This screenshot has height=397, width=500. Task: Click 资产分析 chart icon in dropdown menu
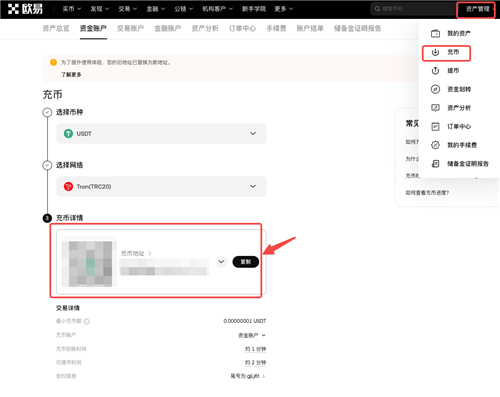coord(435,108)
